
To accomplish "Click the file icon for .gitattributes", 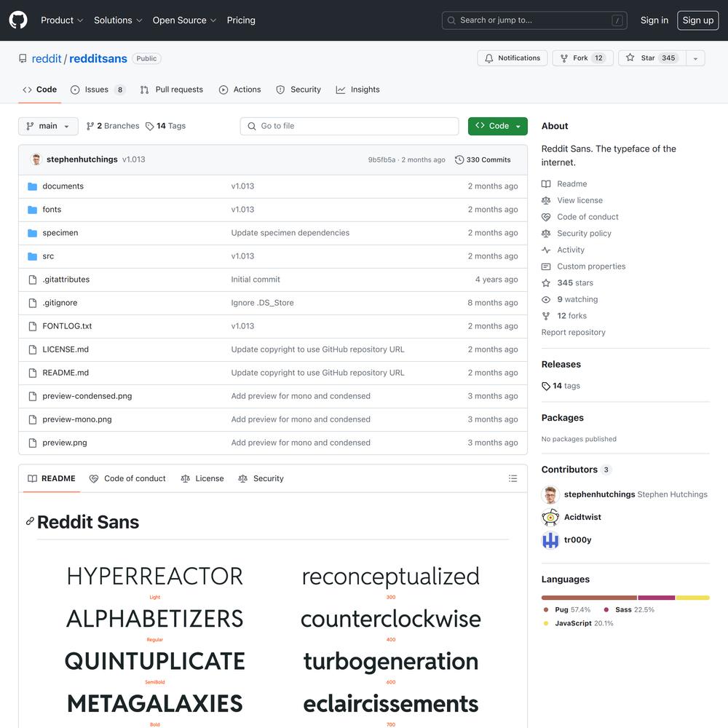I will (x=33, y=280).
